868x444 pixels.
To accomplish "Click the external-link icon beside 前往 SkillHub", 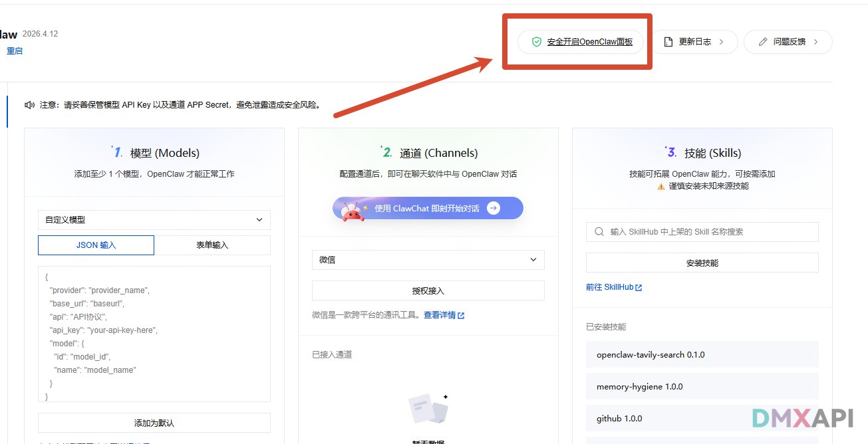I will pyautogui.click(x=639, y=286).
